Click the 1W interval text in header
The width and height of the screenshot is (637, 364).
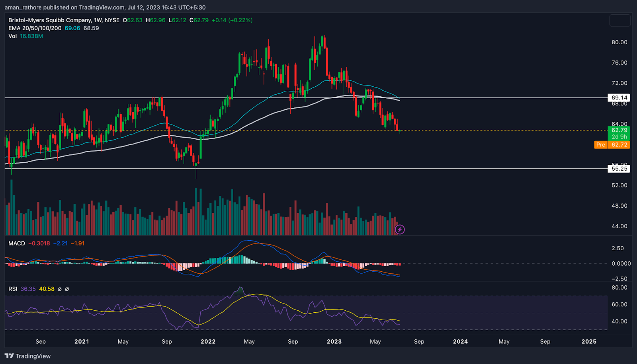98,20
